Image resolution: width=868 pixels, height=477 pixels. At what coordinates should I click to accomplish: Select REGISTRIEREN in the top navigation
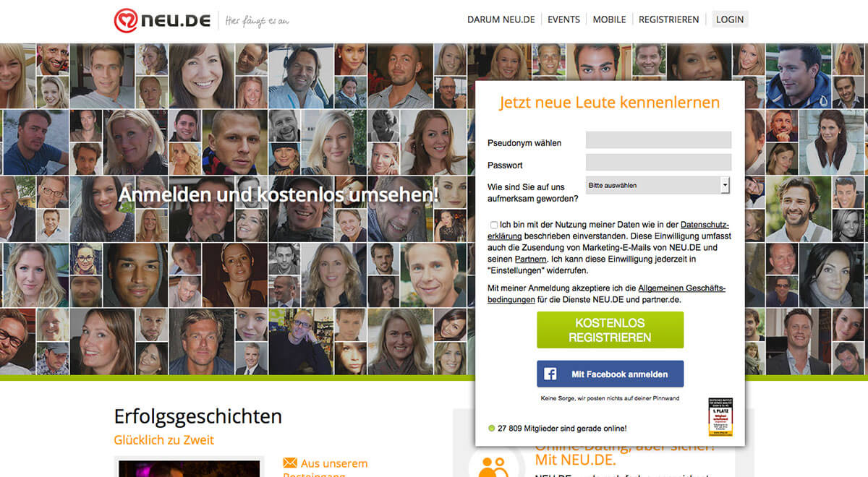pyautogui.click(x=669, y=20)
